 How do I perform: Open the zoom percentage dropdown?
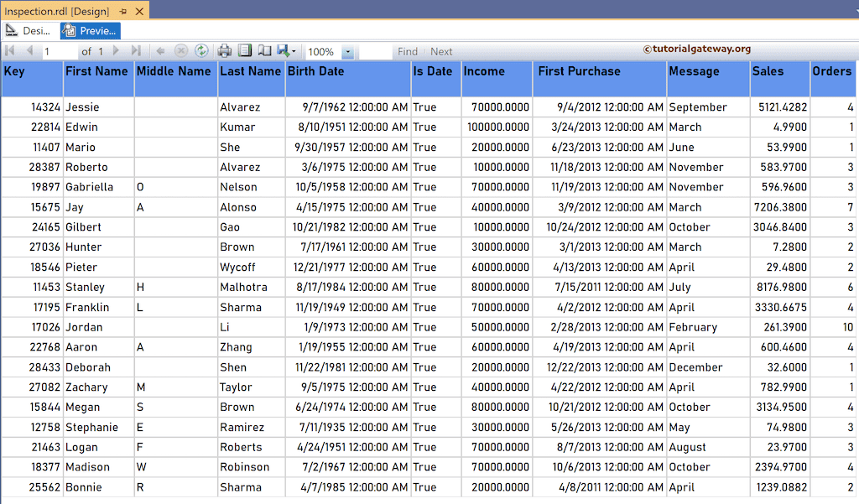click(x=349, y=51)
